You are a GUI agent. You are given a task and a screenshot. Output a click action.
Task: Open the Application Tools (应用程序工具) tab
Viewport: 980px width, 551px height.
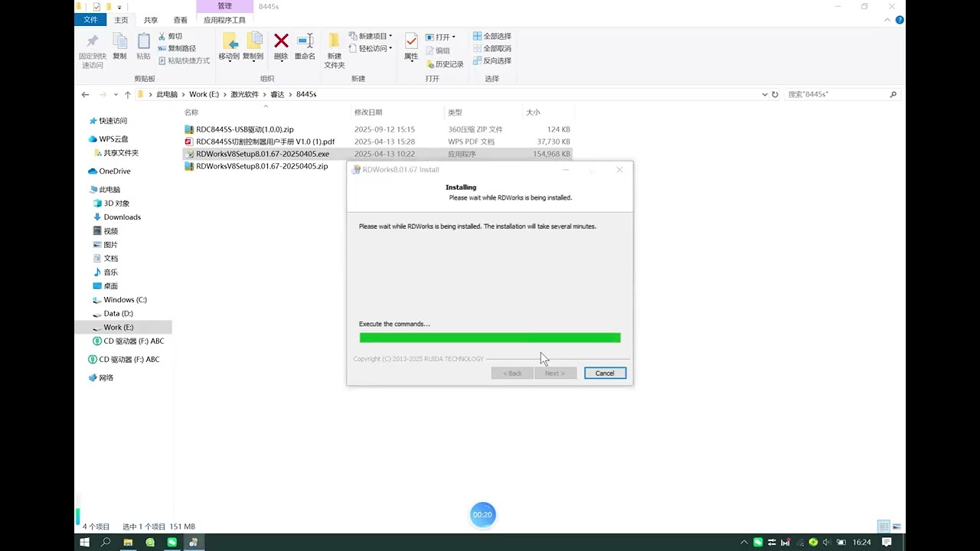click(x=224, y=20)
